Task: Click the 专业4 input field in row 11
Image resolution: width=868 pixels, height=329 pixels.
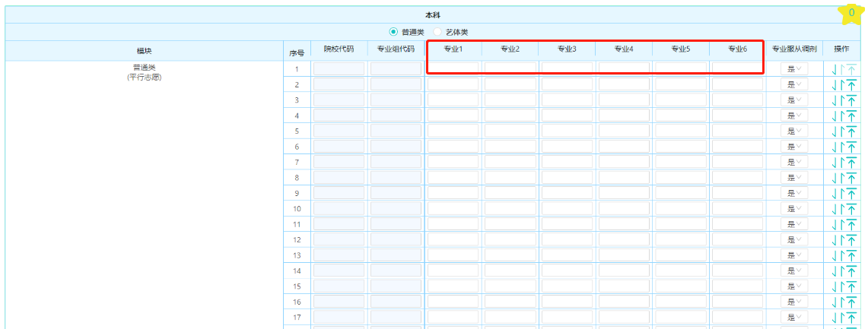Action: click(x=624, y=224)
